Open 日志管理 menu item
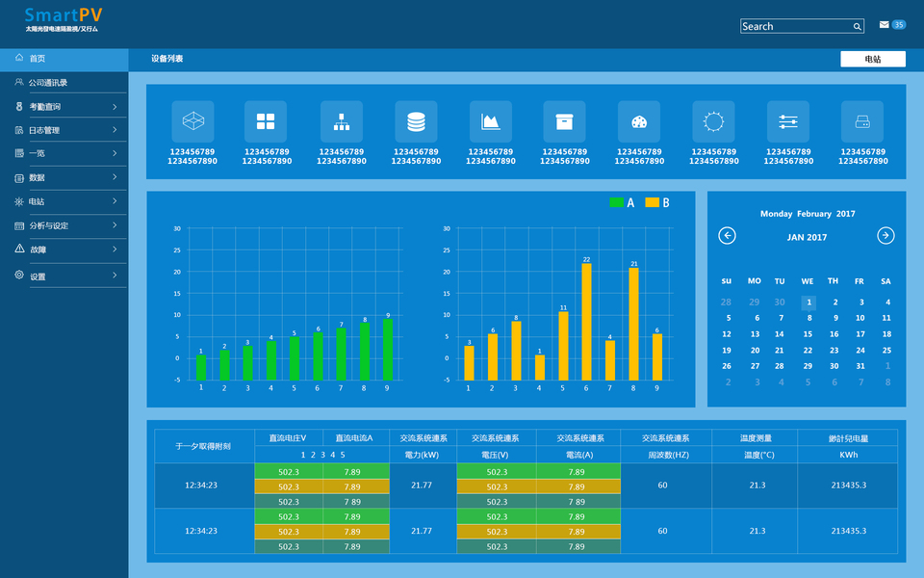The width and height of the screenshot is (924, 578). (44, 130)
